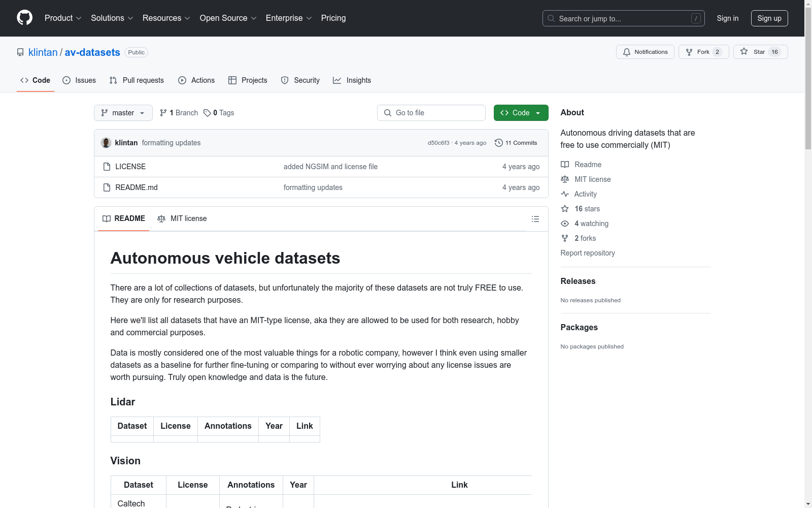Click the slash shortcut icon in search

tap(696, 18)
